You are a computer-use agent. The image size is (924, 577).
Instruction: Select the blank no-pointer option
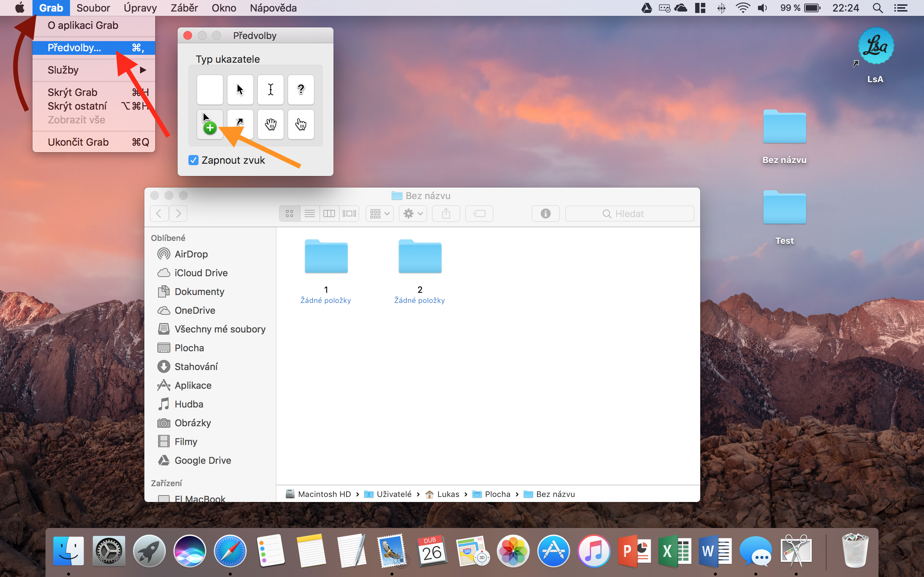210,90
